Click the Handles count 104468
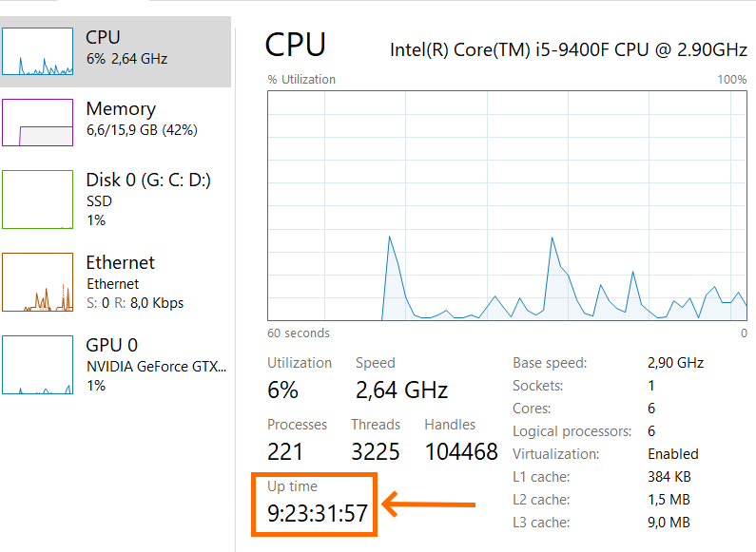 (461, 451)
